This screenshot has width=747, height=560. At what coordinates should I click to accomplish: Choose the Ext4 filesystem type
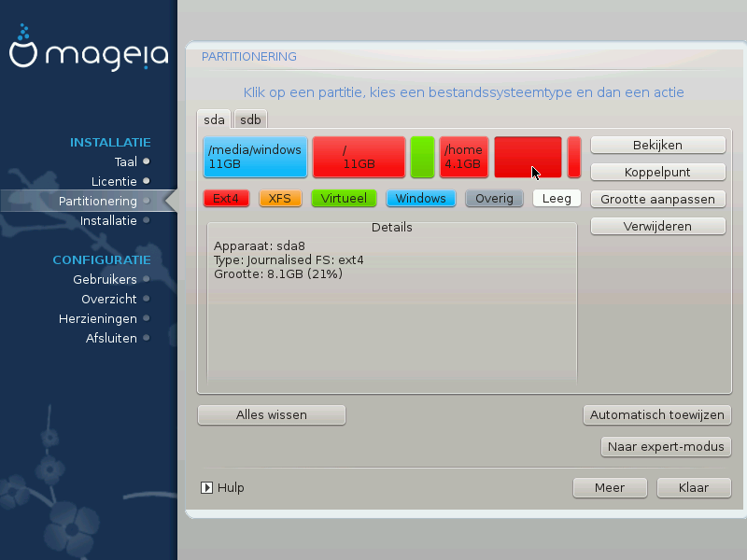(226, 198)
